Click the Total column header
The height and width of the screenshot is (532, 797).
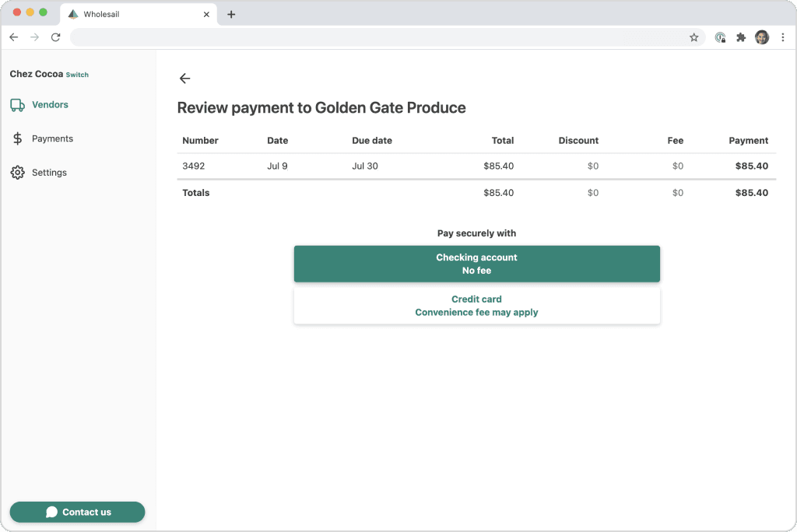click(503, 141)
